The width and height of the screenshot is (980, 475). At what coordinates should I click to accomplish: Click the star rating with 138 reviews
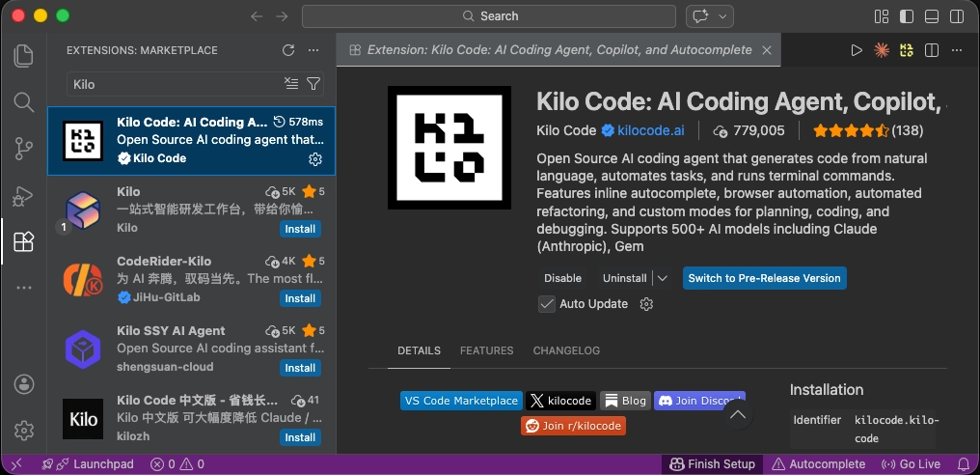[868, 130]
